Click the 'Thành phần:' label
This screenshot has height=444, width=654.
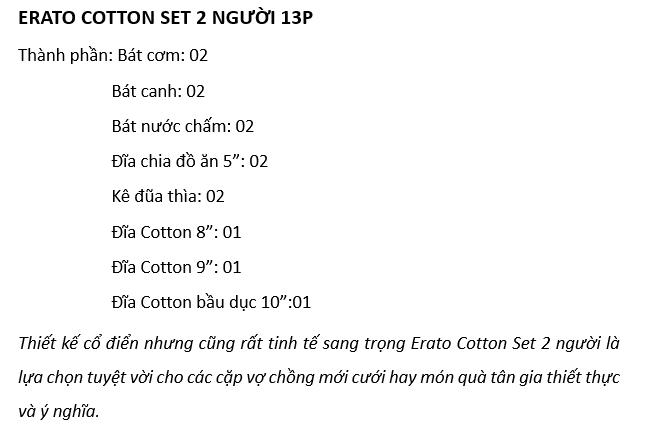tap(66, 55)
